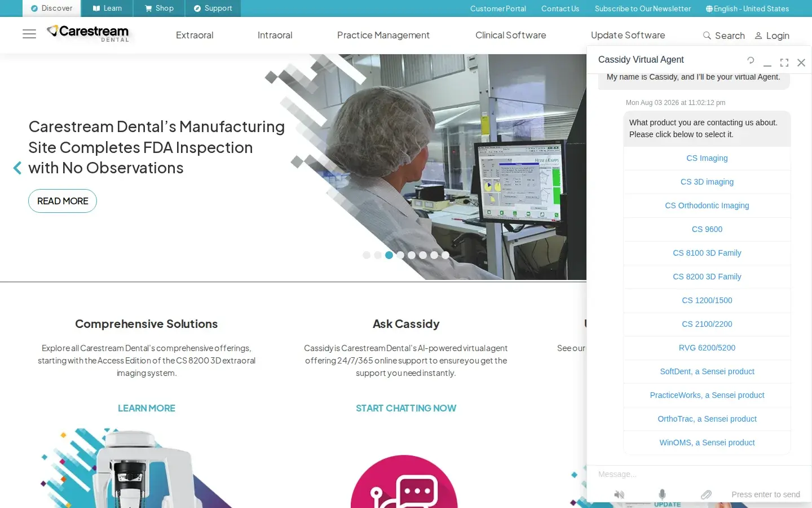This screenshot has height=508, width=812.
Task: Open the Update Software menu
Action: tap(628, 35)
